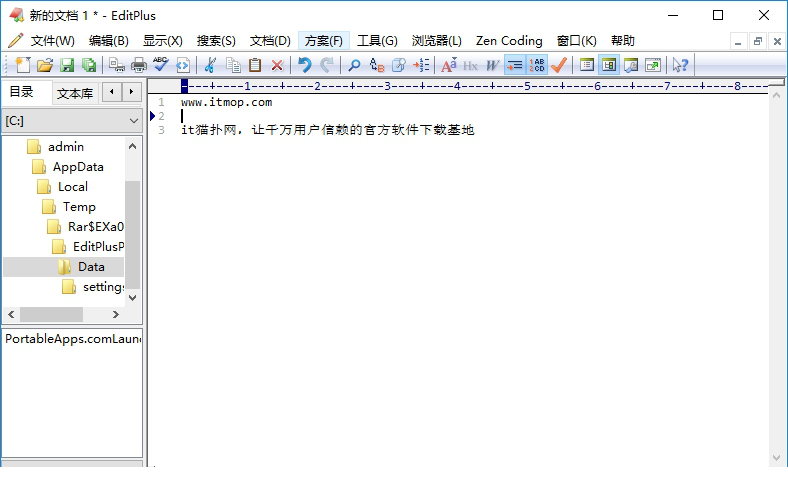Cut selection with scissors icon

click(x=211, y=65)
